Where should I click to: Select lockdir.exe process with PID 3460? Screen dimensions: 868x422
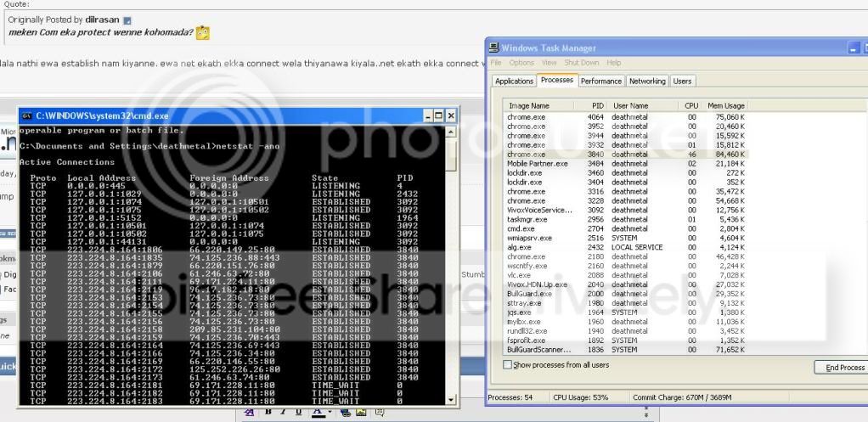[x=626, y=173]
